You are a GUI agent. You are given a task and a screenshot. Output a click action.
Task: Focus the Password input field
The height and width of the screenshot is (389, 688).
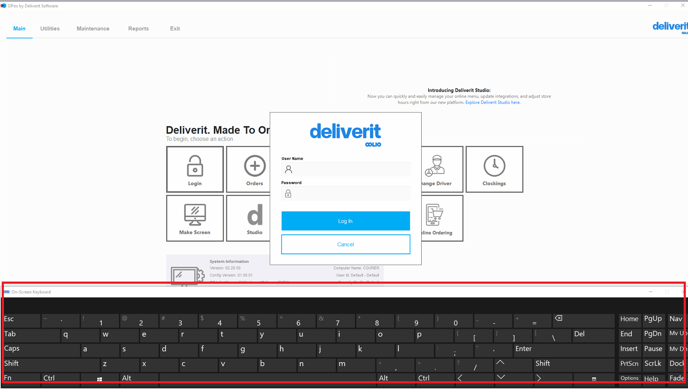(346, 193)
